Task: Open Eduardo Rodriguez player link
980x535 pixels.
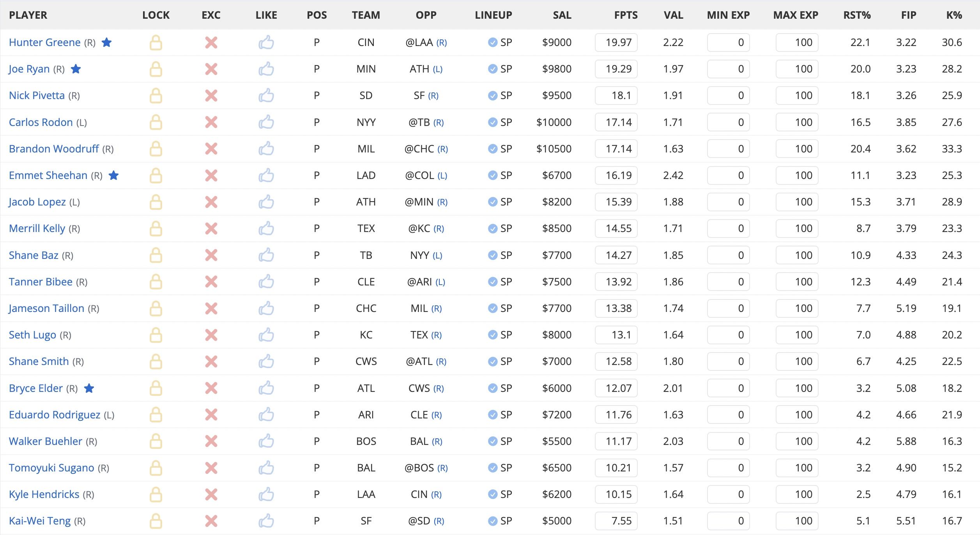Action: click(55, 415)
